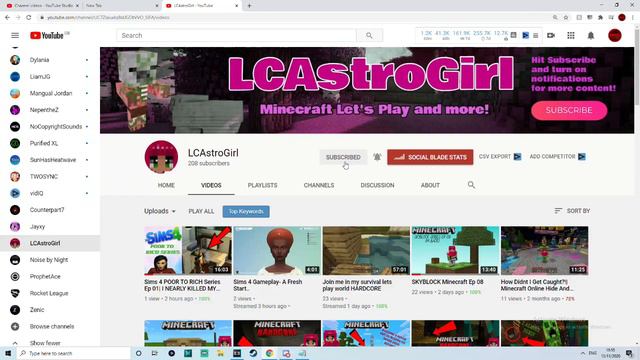This screenshot has height=360, width=640.
Task: Click LCAstroGirl channel avatar
Action: coord(161,157)
